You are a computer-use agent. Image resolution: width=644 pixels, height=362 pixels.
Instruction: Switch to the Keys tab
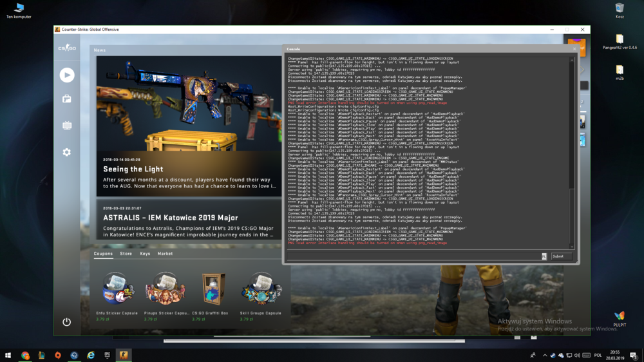pos(145,254)
